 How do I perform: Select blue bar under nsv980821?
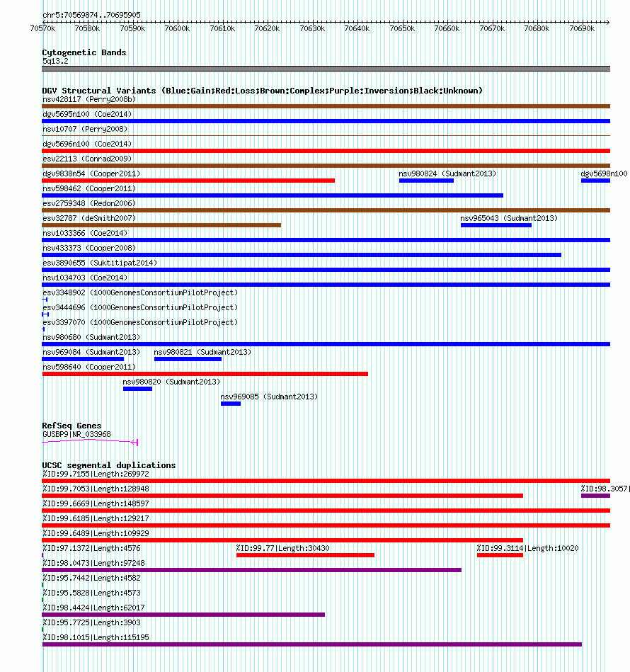coord(188,359)
